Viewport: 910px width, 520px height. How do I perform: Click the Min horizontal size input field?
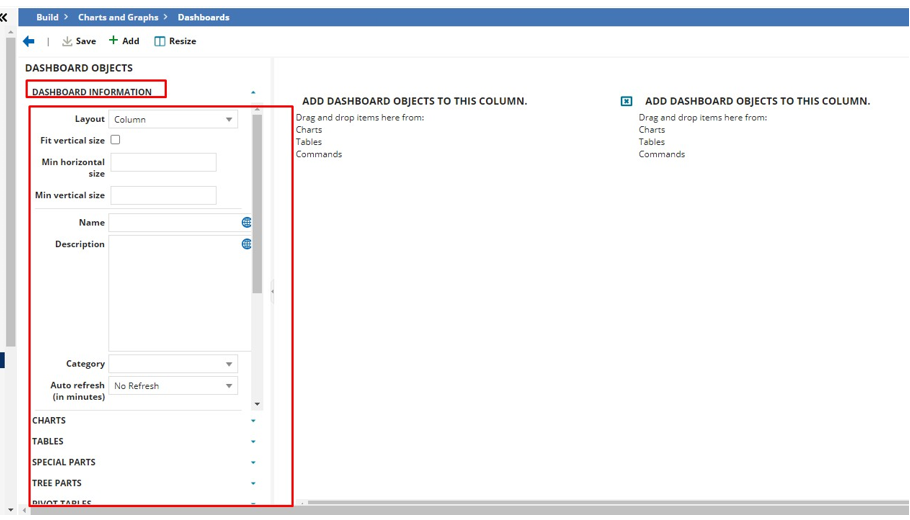click(x=163, y=162)
